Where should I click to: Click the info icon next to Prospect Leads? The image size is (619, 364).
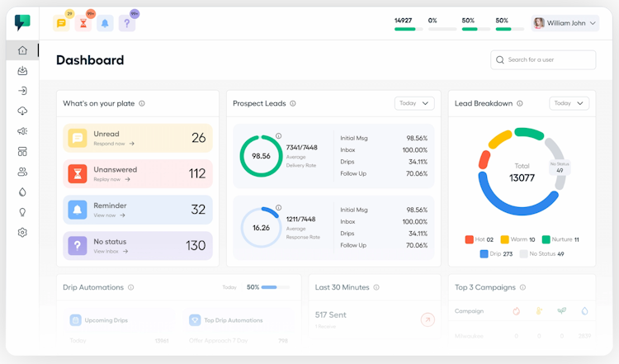[x=293, y=103]
